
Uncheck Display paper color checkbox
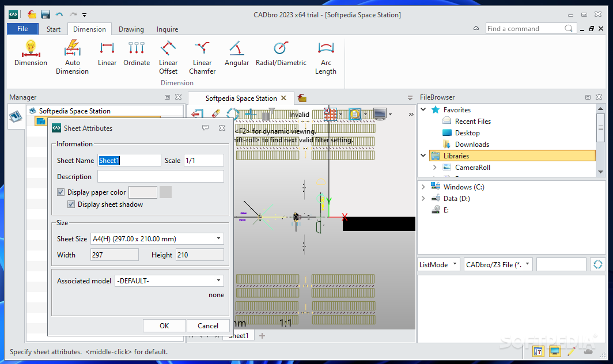pyautogui.click(x=60, y=192)
